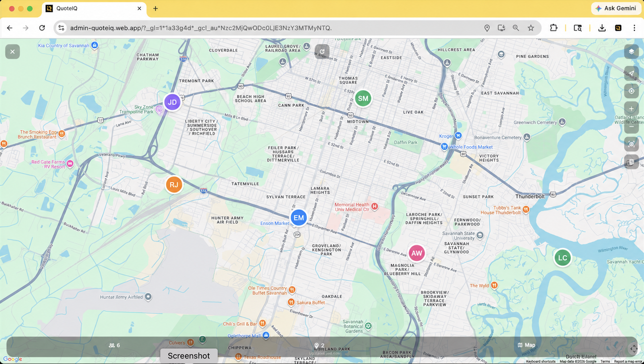Click the Savannah Botanical Gardens pin
Viewport: 644px width, 364px height.
[x=368, y=326]
